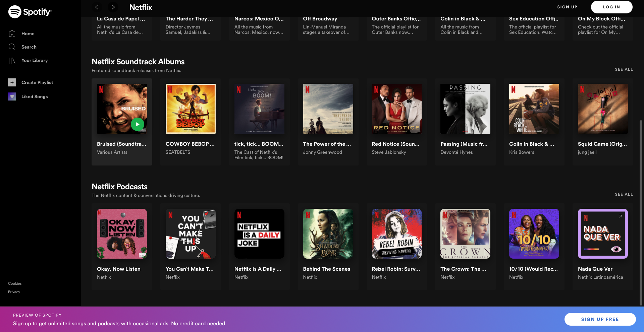Open The Power of the Dog cover
The image size is (644, 332).
coord(328,109)
